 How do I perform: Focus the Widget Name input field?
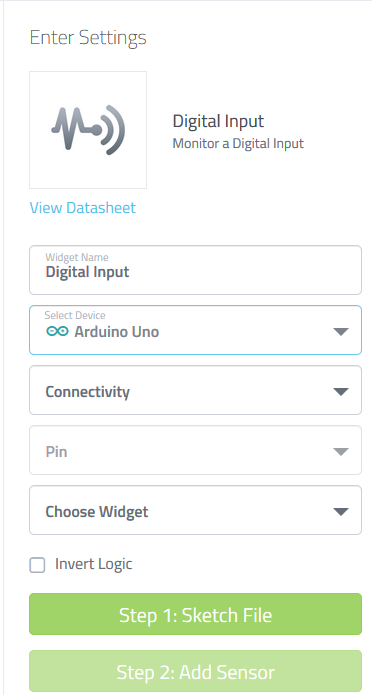[x=196, y=270]
